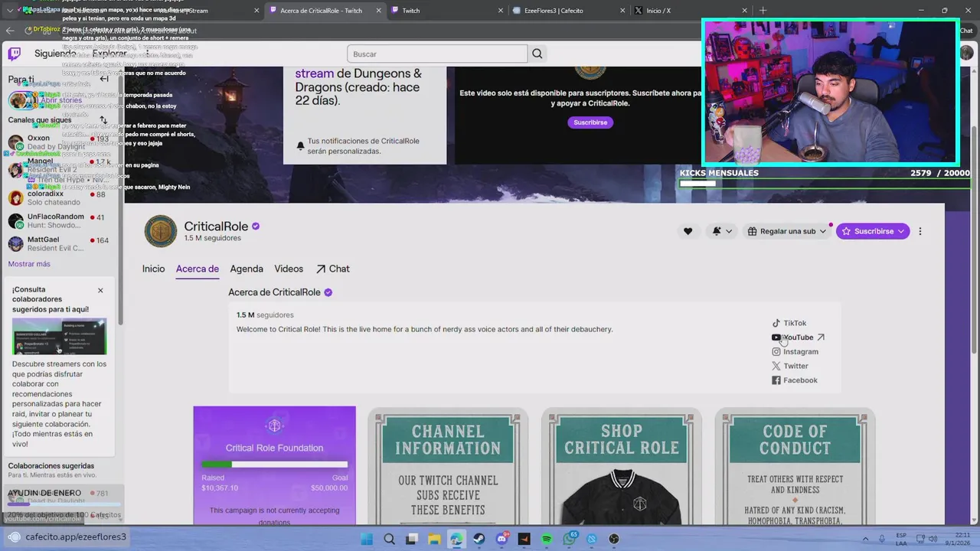Image resolution: width=980 pixels, height=551 pixels.
Task: Open the Agenda tab
Action: click(x=247, y=269)
